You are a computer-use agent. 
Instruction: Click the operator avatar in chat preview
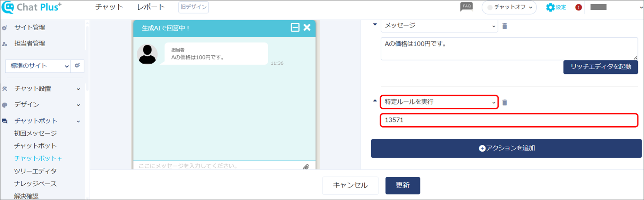tap(147, 54)
